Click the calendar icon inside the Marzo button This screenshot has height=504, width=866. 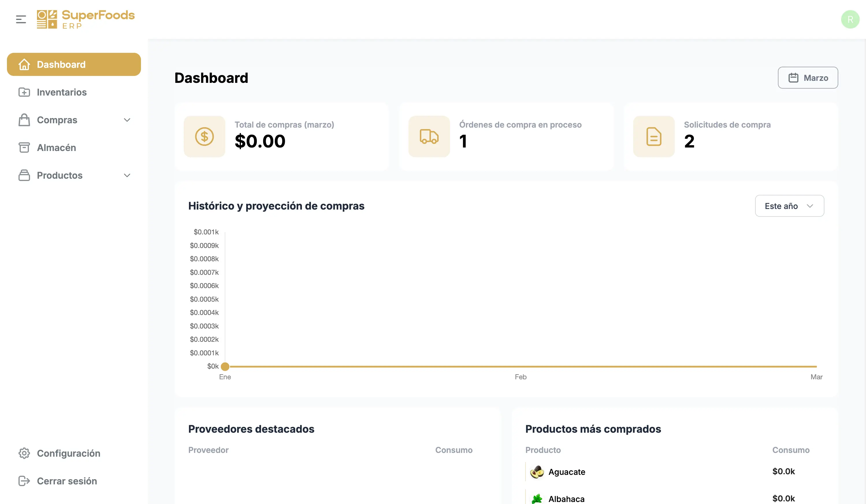click(794, 78)
